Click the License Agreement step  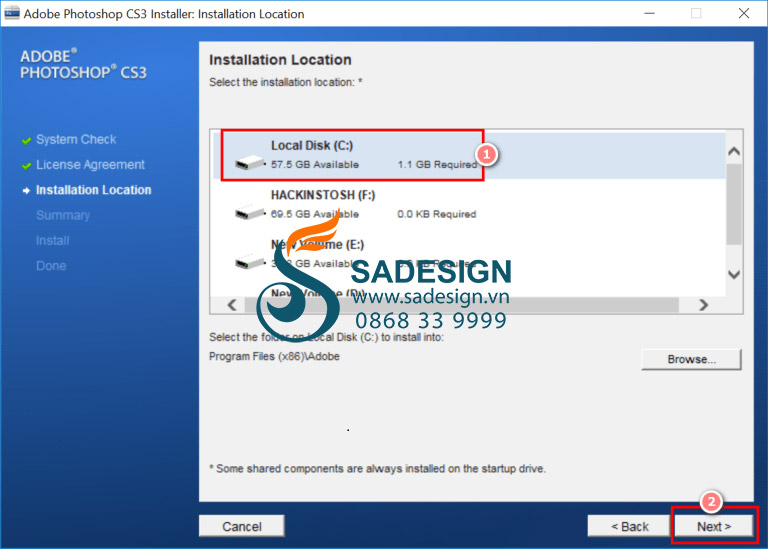click(90, 165)
